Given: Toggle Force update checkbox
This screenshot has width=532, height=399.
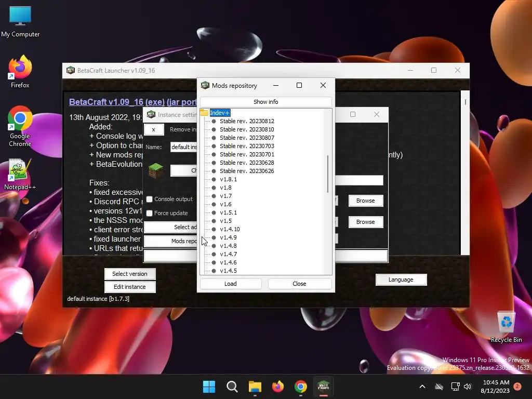Looking at the screenshot, I should [x=149, y=213].
